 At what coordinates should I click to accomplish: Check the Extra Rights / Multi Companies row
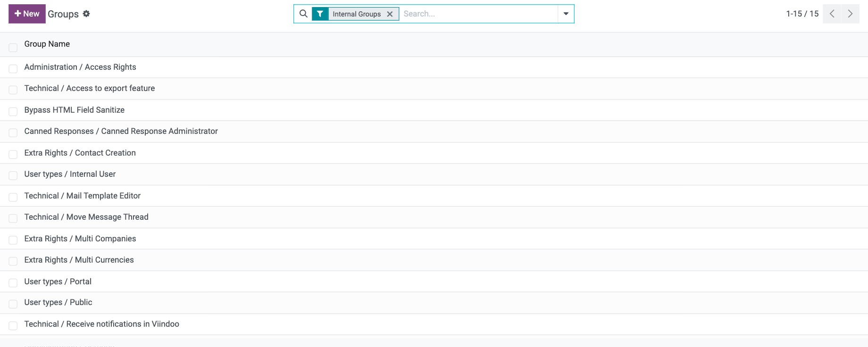coord(13,240)
